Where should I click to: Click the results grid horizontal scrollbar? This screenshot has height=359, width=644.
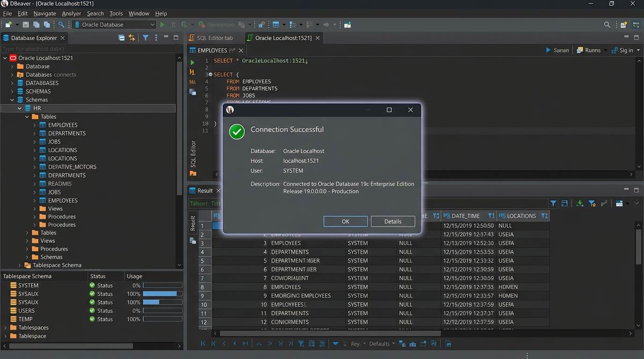coord(330,334)
